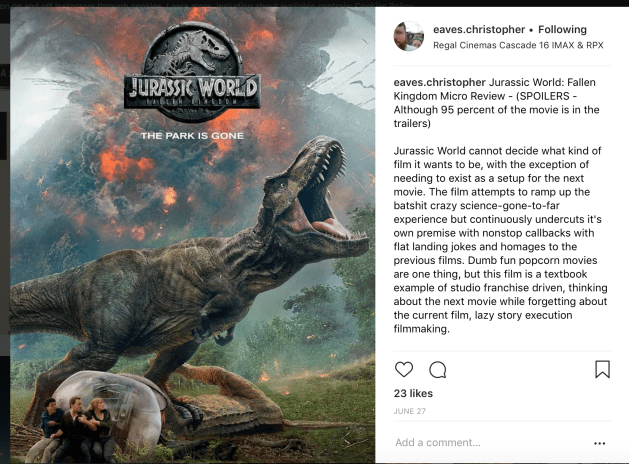The image size is (629, 464).
Task: Click THE PARK IS GONE tagline
Action: click(192, 136)
